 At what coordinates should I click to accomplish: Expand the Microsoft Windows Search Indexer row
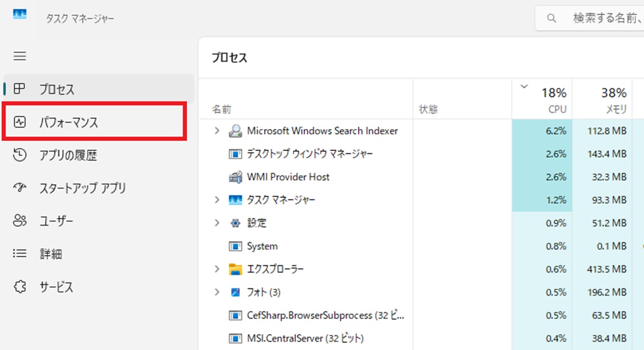(x=217, y=131)
